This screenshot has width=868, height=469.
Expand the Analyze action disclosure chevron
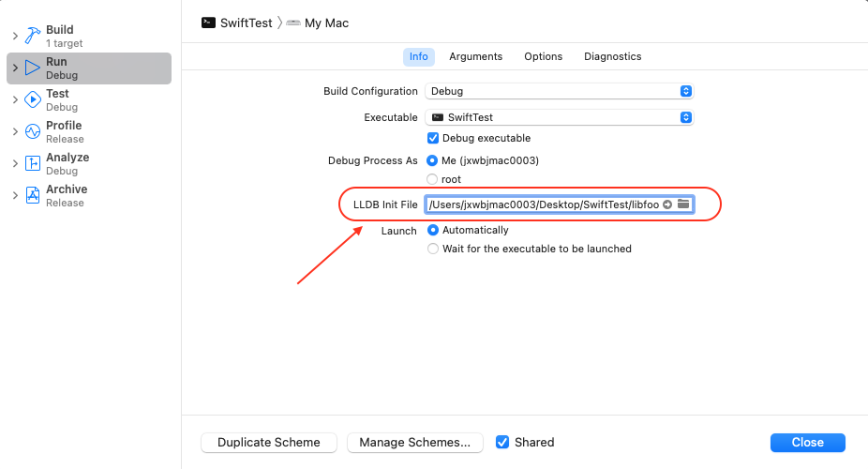point(16,163)
